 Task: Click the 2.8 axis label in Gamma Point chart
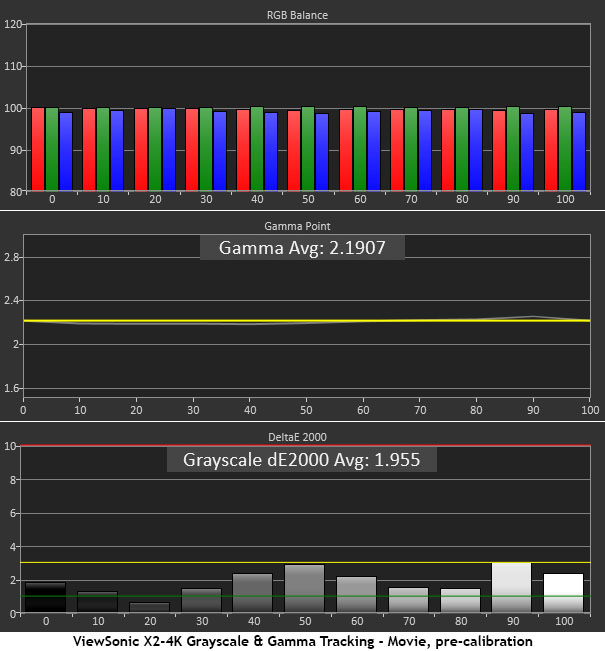[x=12, y=257]
